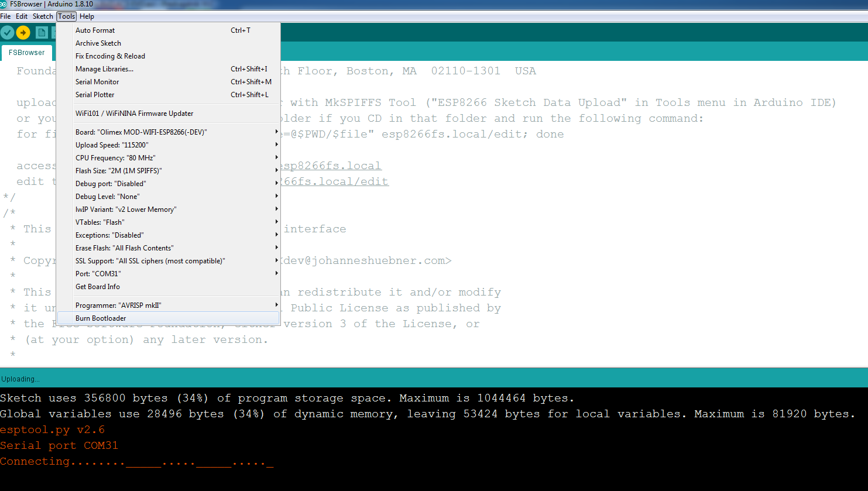This screenshot has height=491, width=868.
Task: Choose Serial Monitor menu entry
Action: [97, 82]
